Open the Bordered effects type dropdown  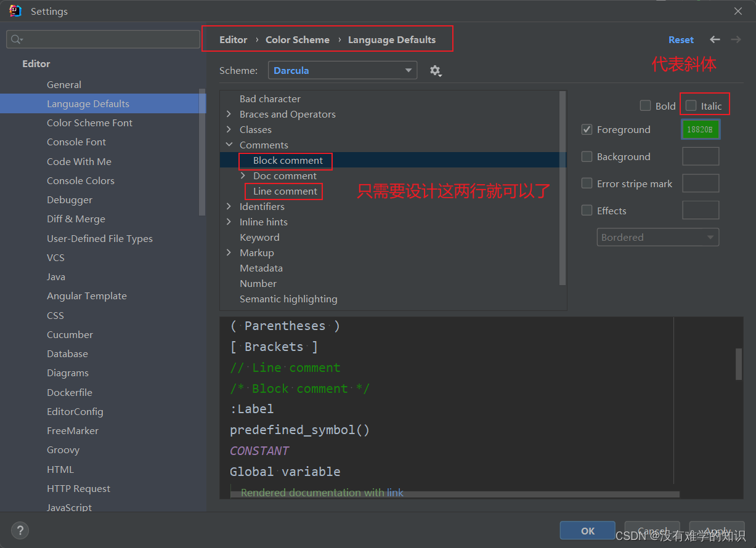(657, 237)
